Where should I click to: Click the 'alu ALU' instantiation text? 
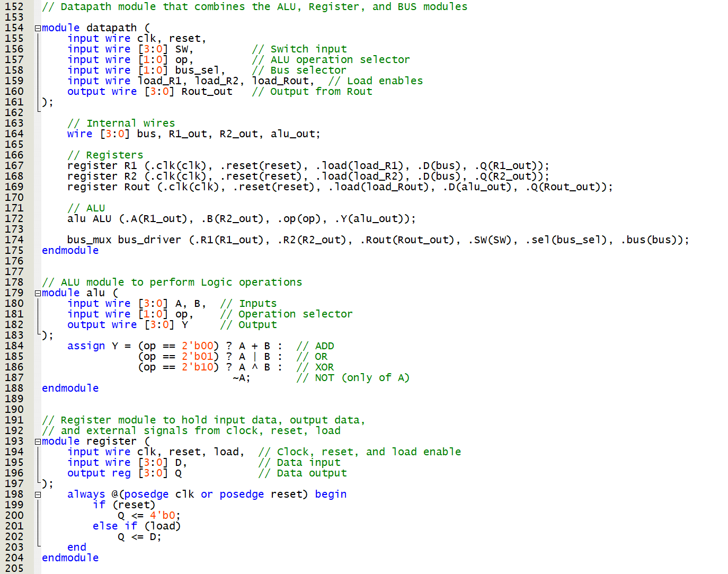(89, 219)
